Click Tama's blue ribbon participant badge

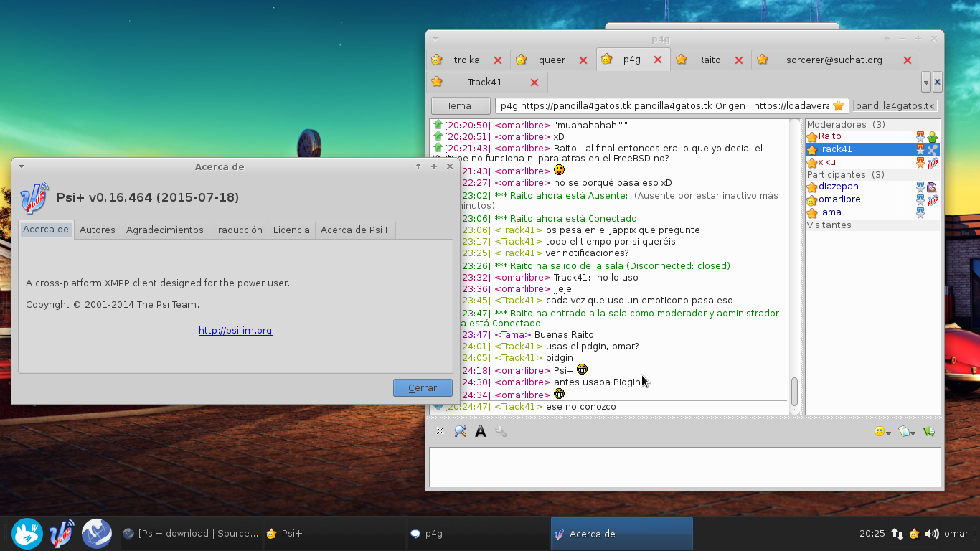[920, 213]
